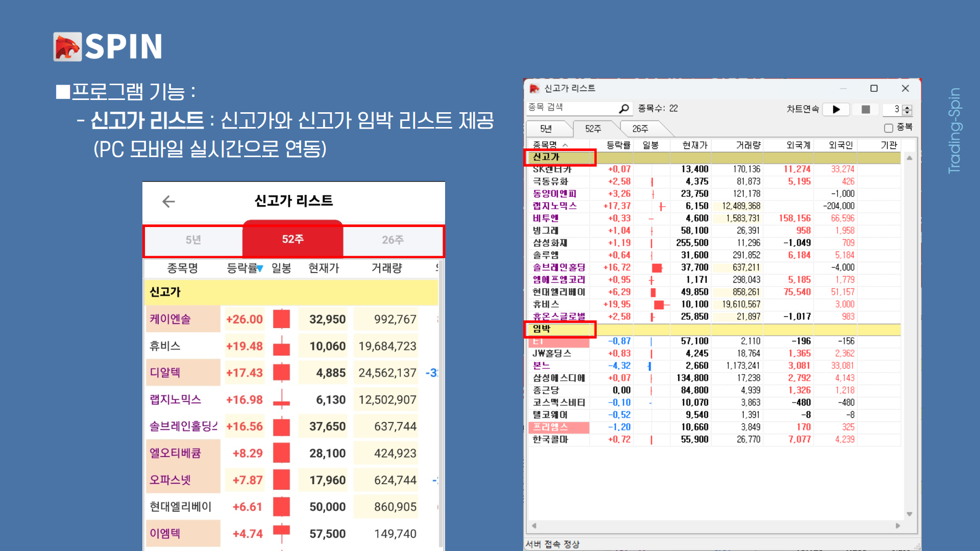
Task: Click the SPIN logo icon in title bar
Action: 534,88
